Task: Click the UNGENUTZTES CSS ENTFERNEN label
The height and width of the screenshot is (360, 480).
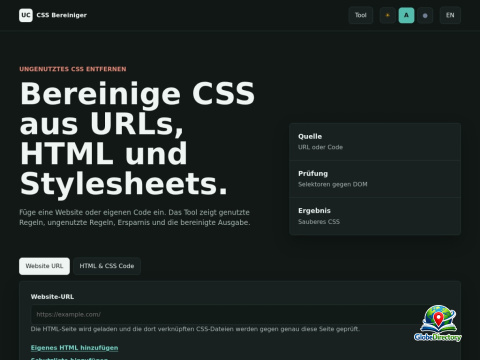Action: 73,69
